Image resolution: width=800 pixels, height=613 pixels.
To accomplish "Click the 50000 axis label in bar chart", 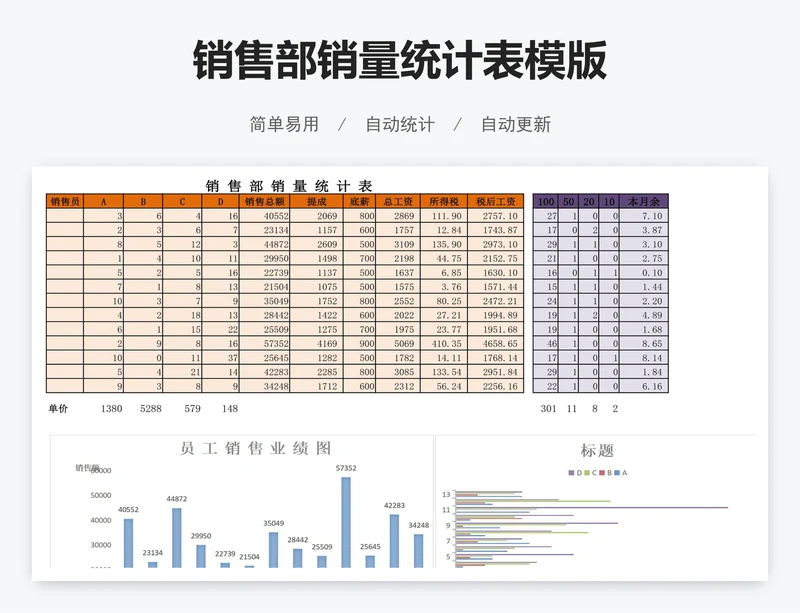I will tap(101, 495).
